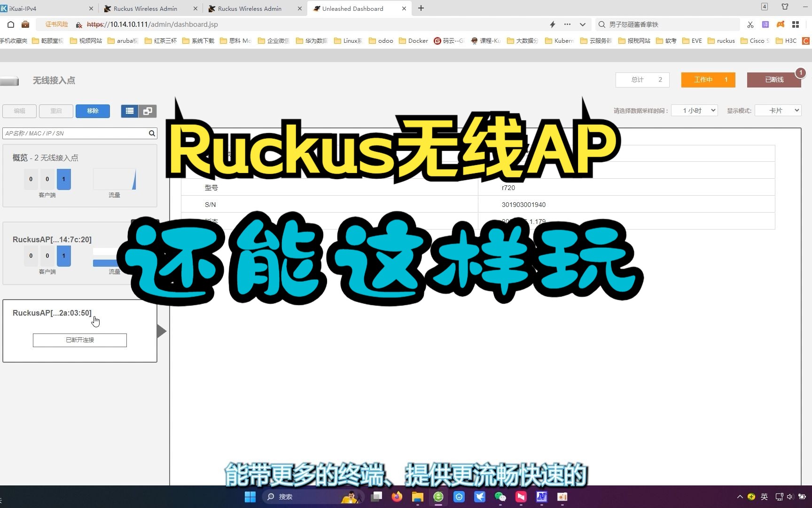
Task: Click the 已断线 disconnected filter button
Action: coord(774,80)
